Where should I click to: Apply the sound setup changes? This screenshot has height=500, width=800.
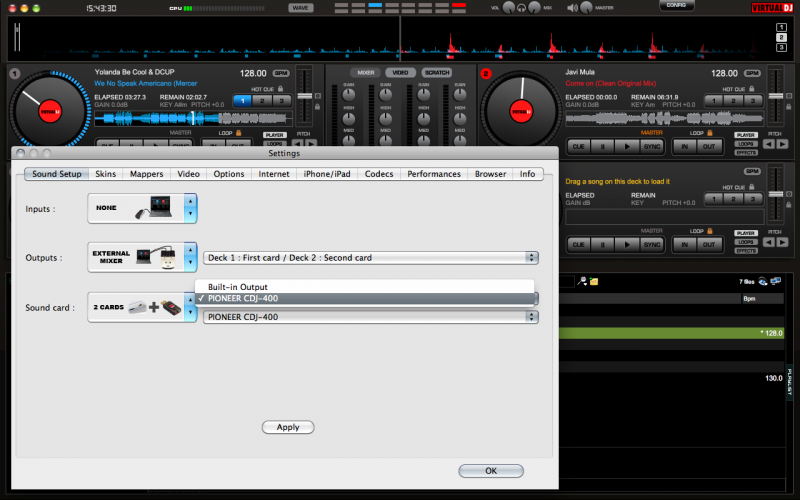288,427
